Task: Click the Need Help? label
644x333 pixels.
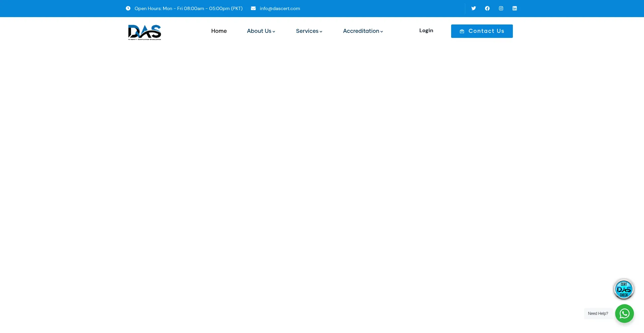Action: (598, 314)
